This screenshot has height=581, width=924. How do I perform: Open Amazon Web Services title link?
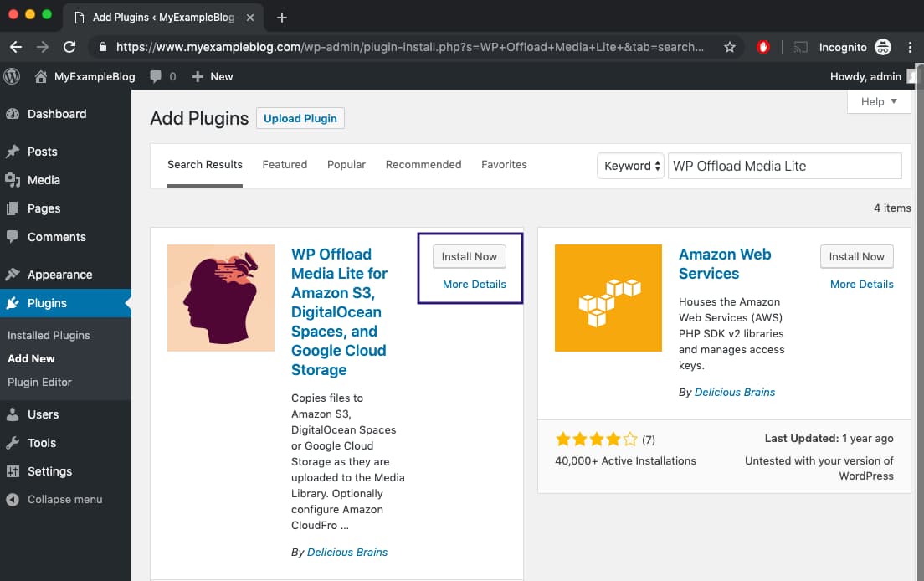tap(725, 264)
